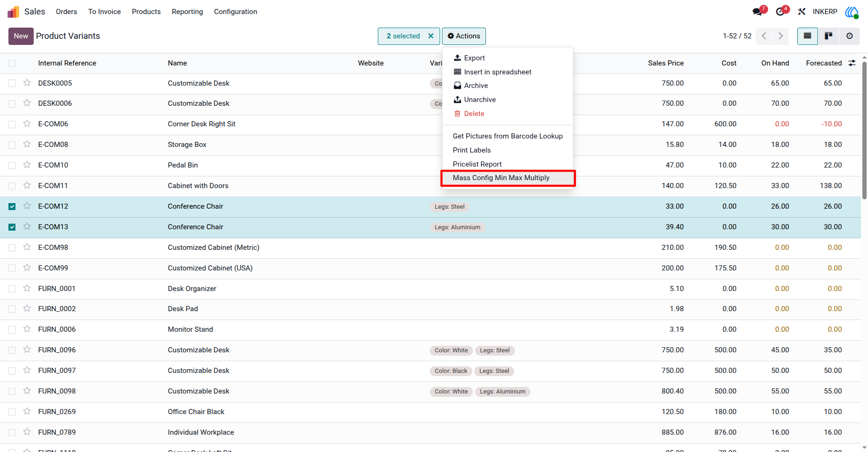Click the New button
The image size is (868, 452).
point(21,36)
